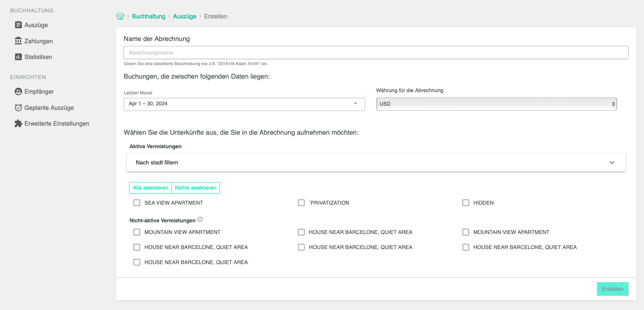The image size is (644, 310).
Task: Click the Abrechnungsname input field
Action: click(376, 53)
